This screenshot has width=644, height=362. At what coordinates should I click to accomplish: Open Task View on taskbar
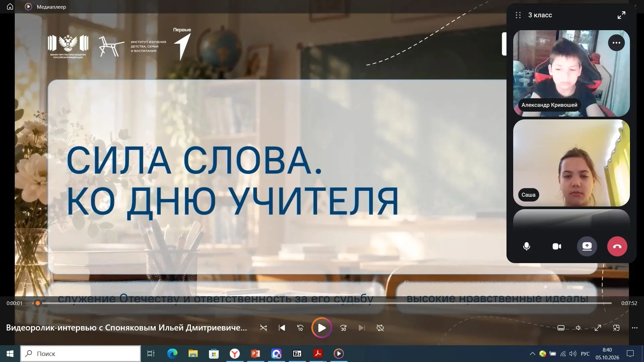[x=151, y=354]
